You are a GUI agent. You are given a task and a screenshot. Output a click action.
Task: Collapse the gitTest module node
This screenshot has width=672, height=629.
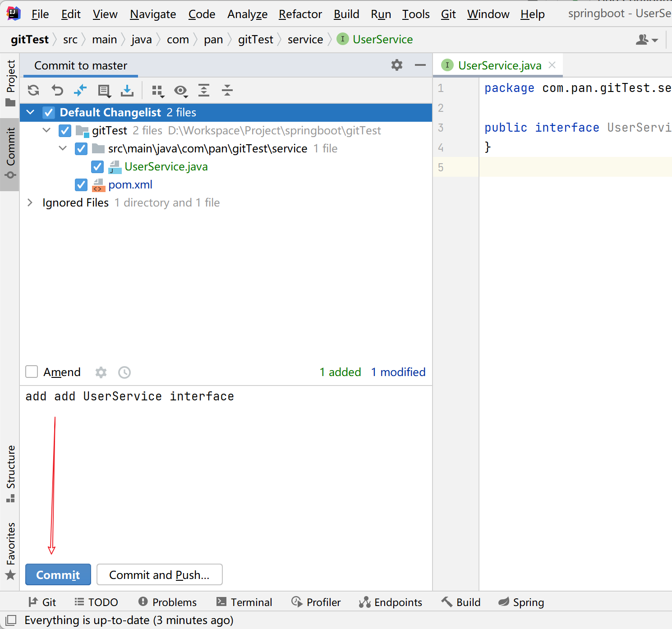pos(46,131)
